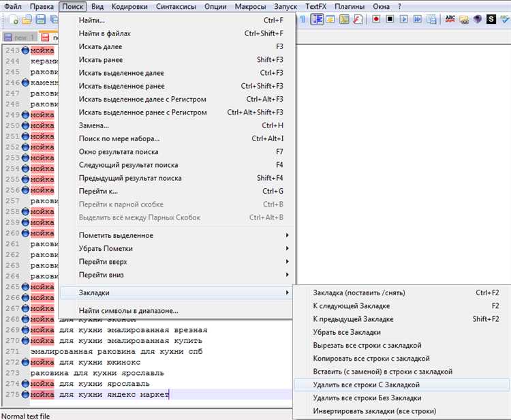Choose Найти в файлах menu entry
This screenshot has width=511, height=420.
click(x=177, y=33)
